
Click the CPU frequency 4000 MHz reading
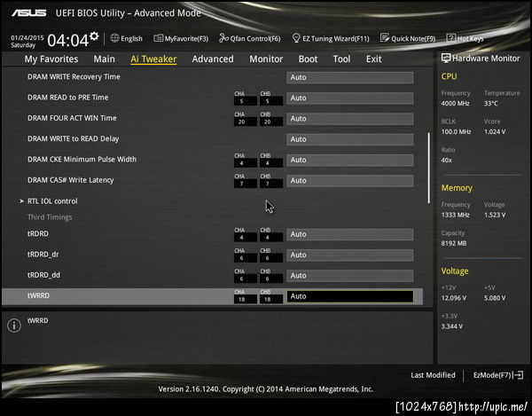456,104
